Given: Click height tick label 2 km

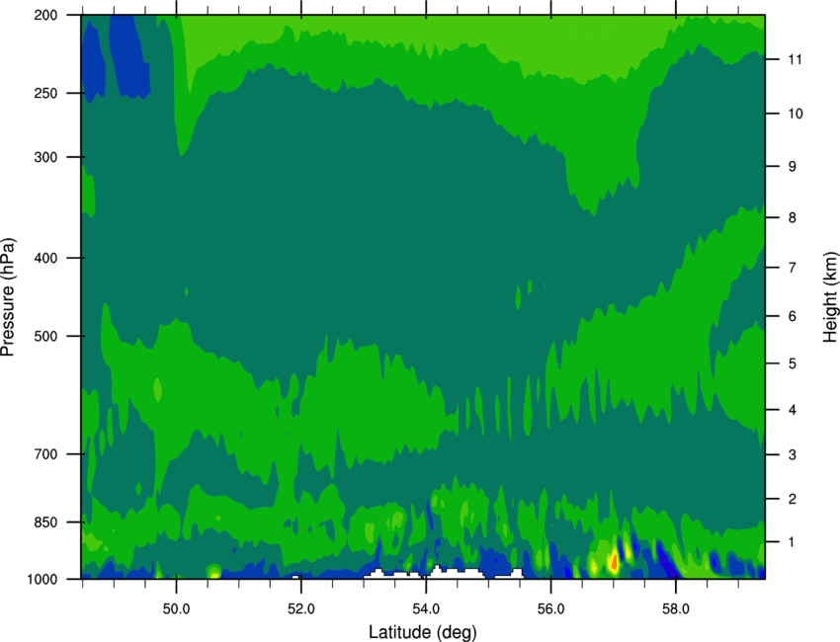Looking at the screenshot, I should (x=793, y=499).
